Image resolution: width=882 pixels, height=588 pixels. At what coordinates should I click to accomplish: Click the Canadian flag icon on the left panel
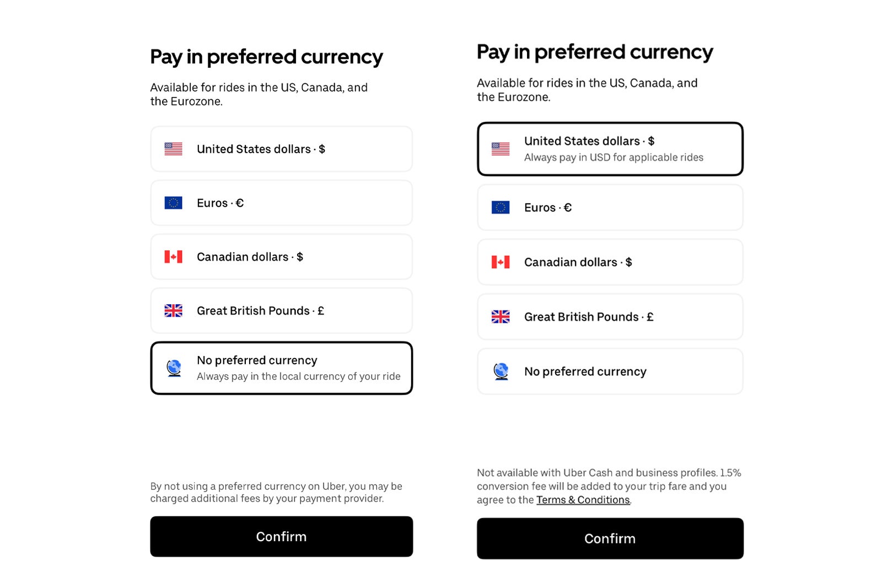click(x=173, y=257)
